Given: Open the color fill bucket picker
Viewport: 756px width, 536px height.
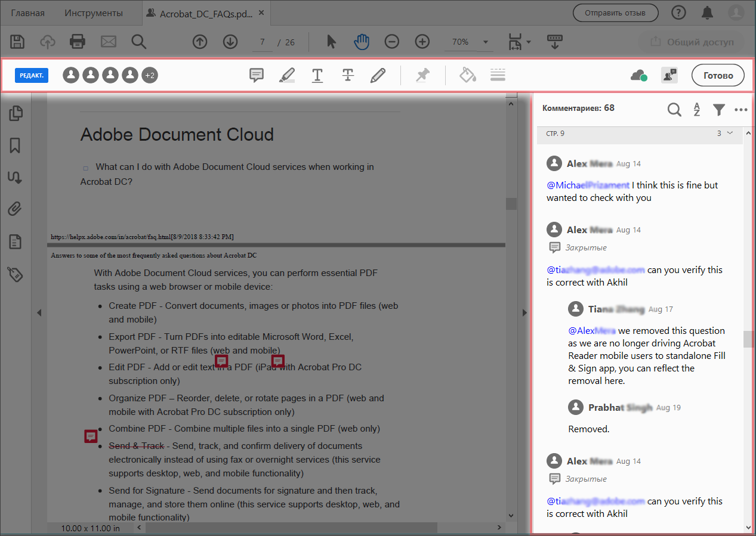Looking at the screenshot, I should click(x=468, y=75).
